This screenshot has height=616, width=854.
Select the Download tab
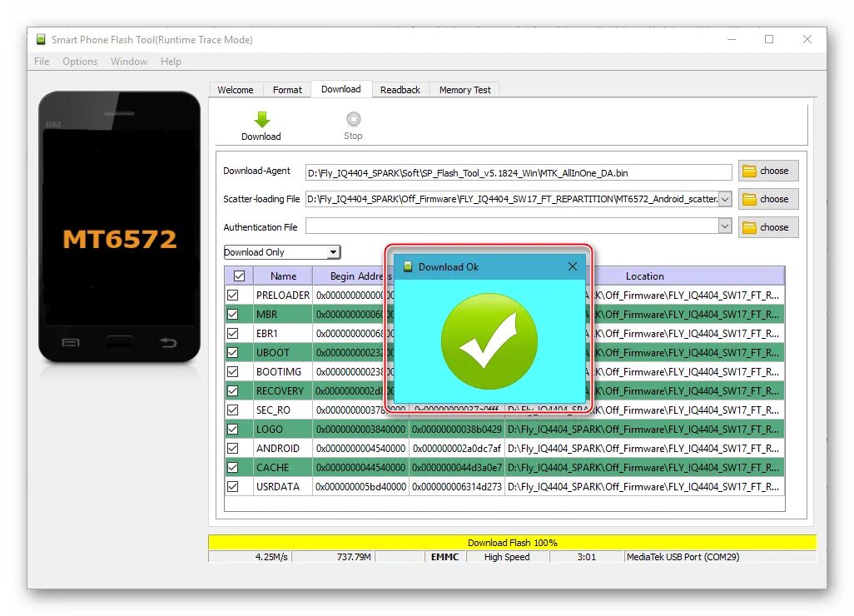point(341,89)
